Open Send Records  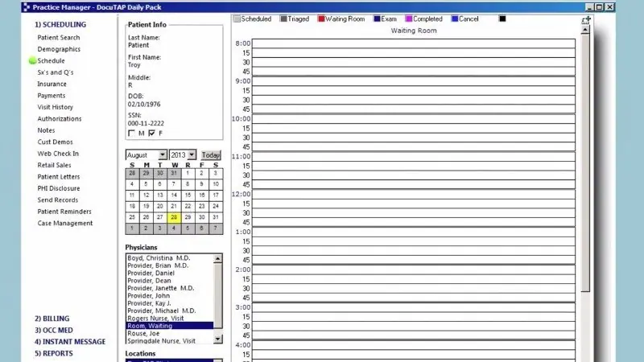(x=57, y=200)
